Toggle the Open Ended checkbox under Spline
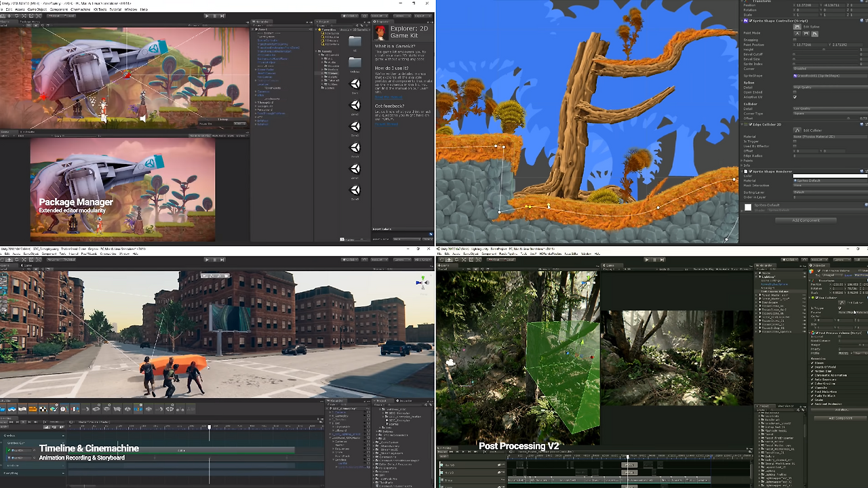The image size is (868, 488). pyautogui.click(x=795, y=92)
